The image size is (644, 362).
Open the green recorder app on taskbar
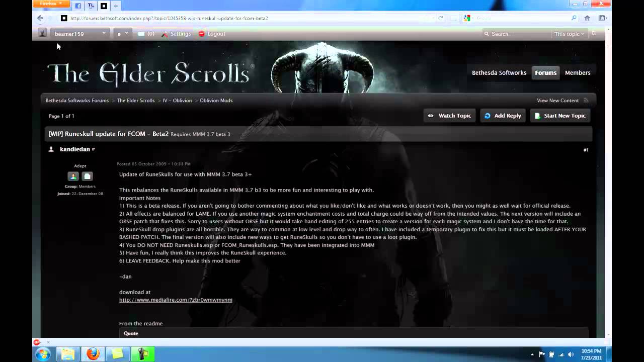coord(142,354)
